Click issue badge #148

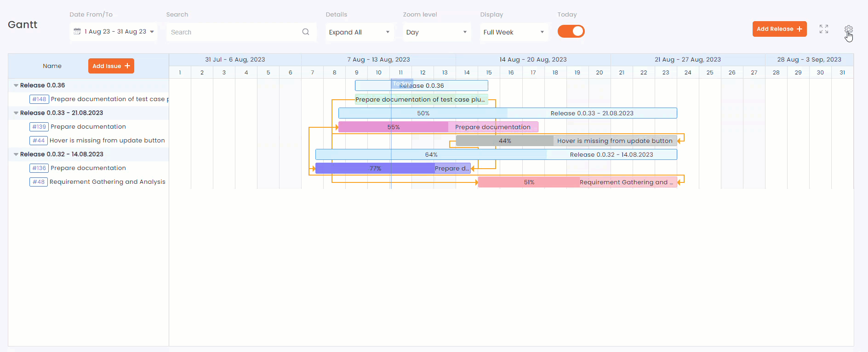pos(39,99)
